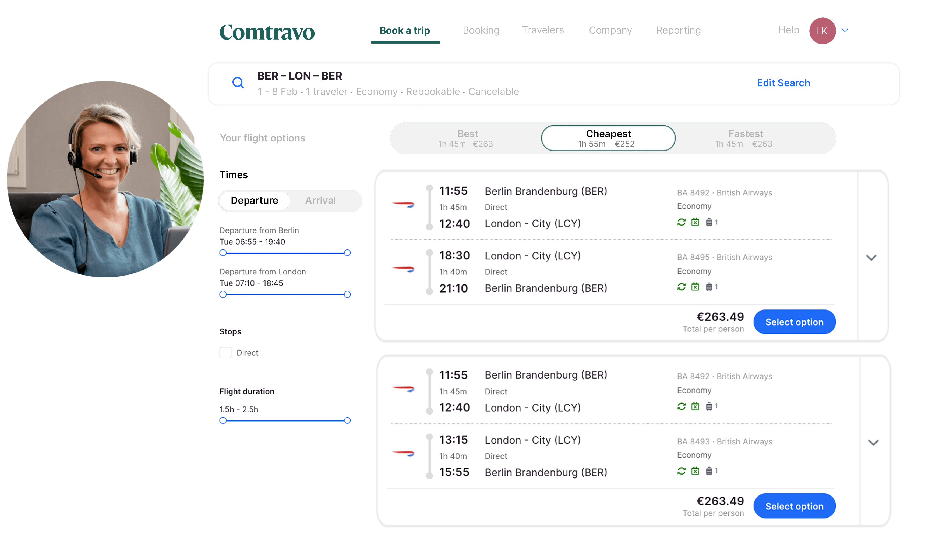This screenshot has height=560, width=925.
Task: Click right handle of Flight duration slider
Action: (x=347, y=421)
